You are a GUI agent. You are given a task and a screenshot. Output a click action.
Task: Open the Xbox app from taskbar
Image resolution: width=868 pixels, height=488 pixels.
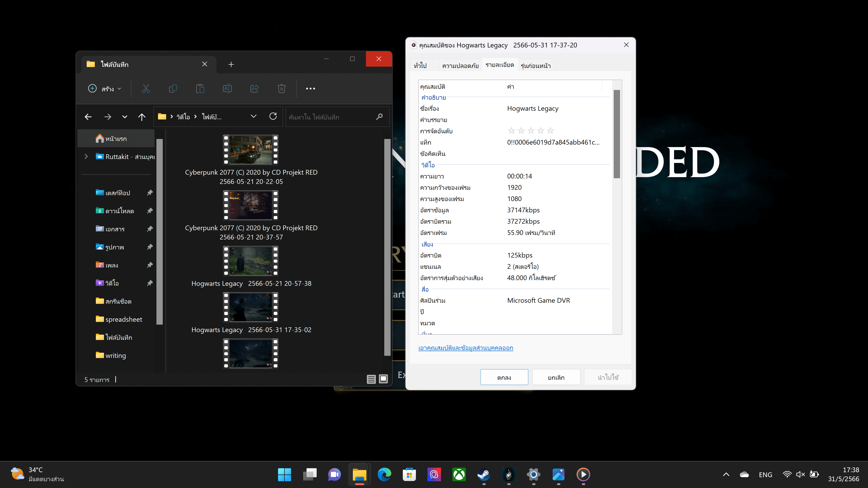pos(459,474)
